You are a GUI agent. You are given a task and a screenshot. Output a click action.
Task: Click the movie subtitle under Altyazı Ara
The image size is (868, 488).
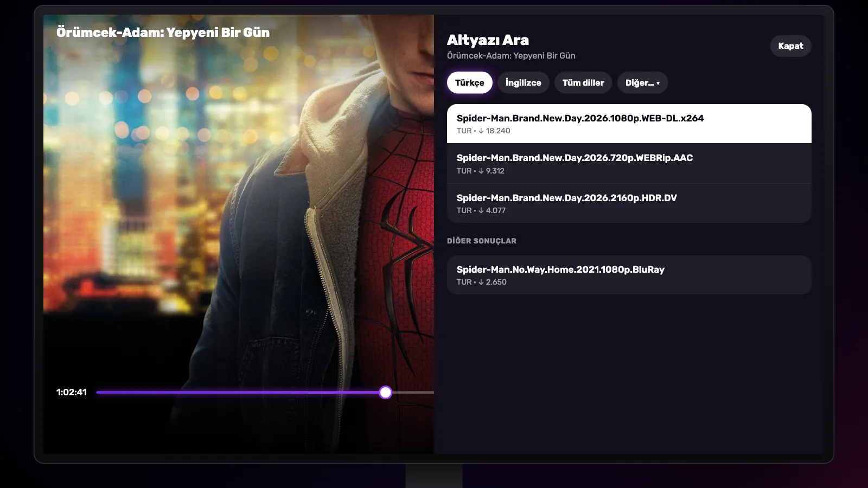pos(511,56)
